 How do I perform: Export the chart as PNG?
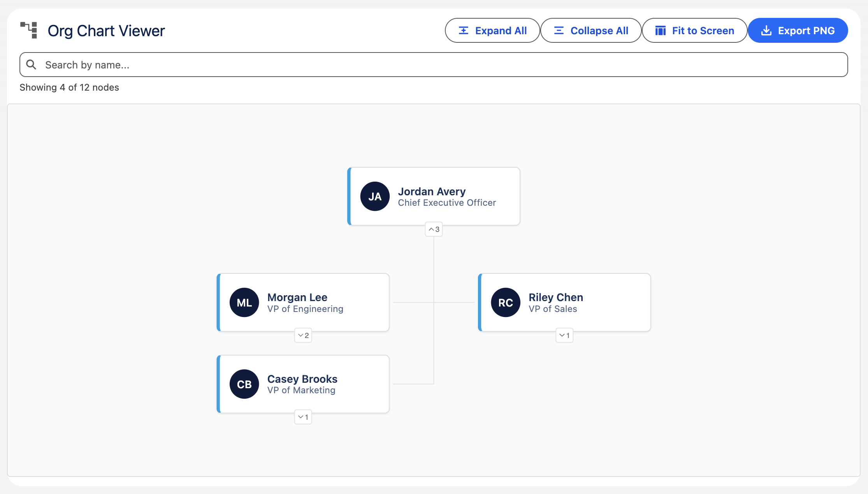tap(798, 30)
